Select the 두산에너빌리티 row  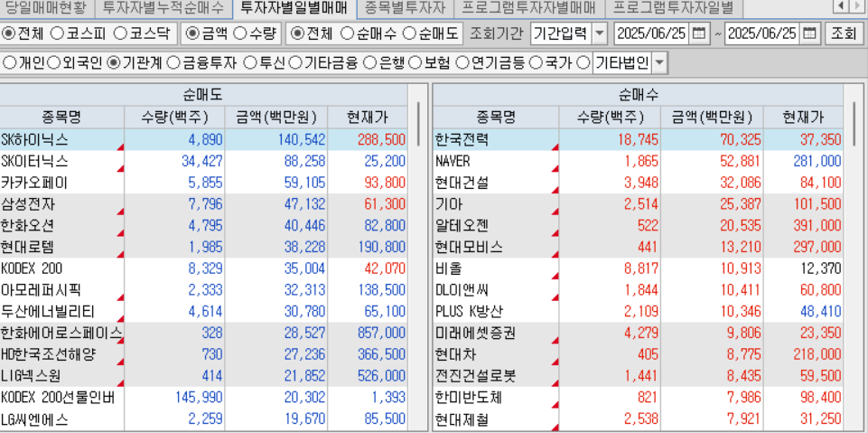click(x=203, y=311)
